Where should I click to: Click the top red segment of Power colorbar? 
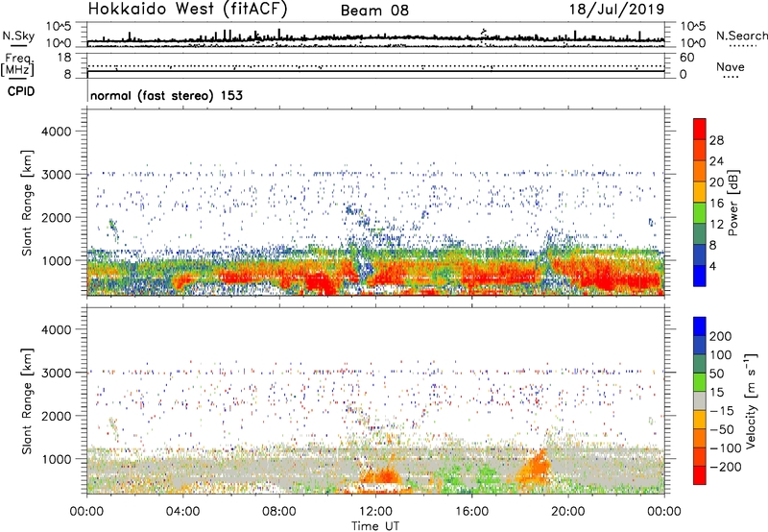700,129
